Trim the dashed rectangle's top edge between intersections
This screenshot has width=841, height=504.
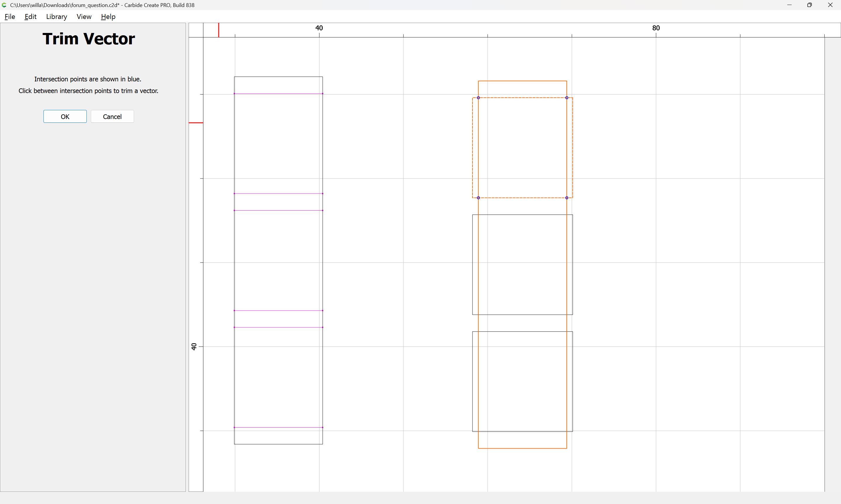click(x=522, y=98)
